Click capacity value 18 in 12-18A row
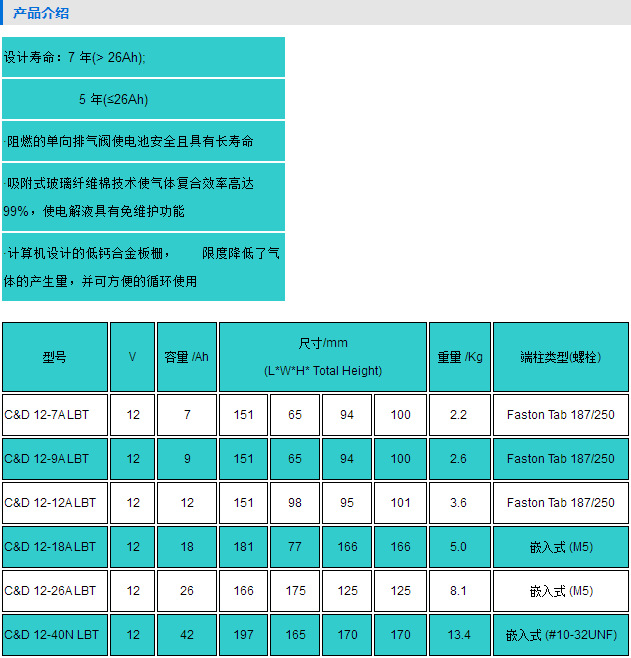 (187, 547)
